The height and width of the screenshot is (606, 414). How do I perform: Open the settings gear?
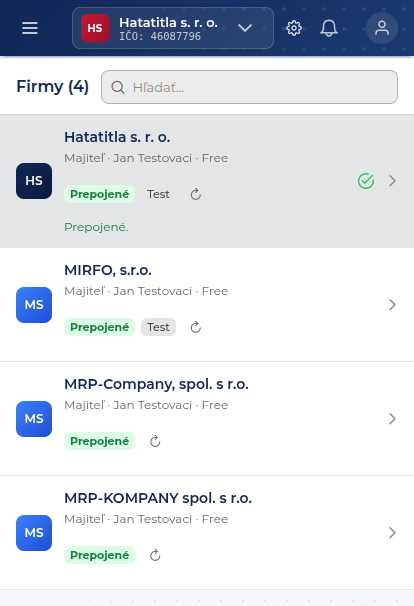[x=294, y=28]
